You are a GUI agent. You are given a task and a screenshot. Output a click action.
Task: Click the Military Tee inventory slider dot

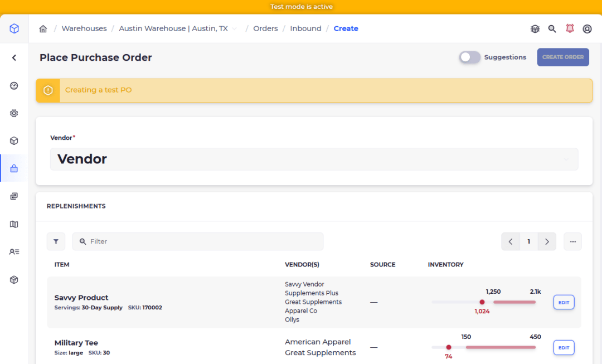pyautogui.click(x=448, y=347)
